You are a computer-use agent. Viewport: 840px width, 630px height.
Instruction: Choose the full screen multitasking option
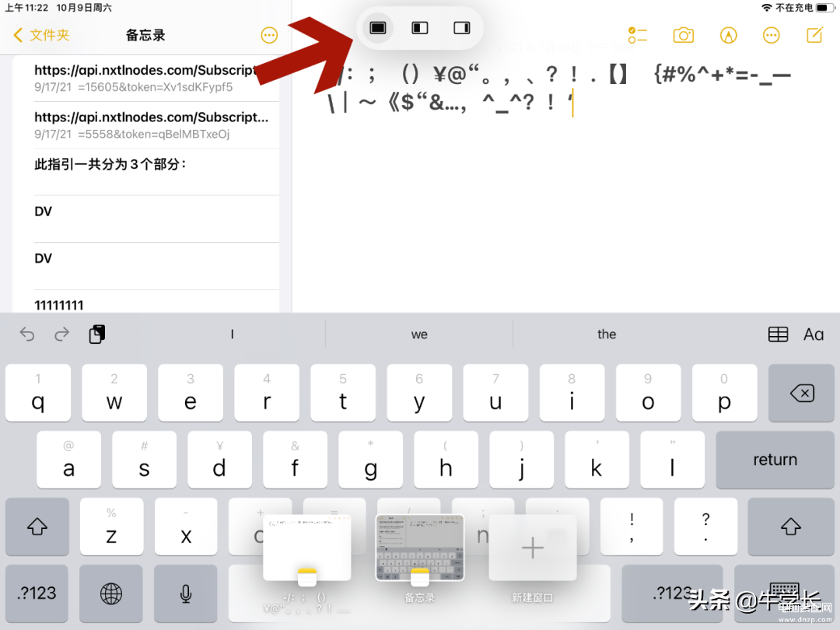(x=378, y=28)
